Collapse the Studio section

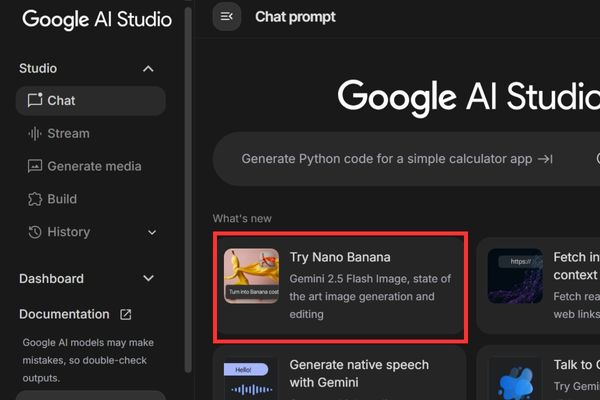[148, 68]
